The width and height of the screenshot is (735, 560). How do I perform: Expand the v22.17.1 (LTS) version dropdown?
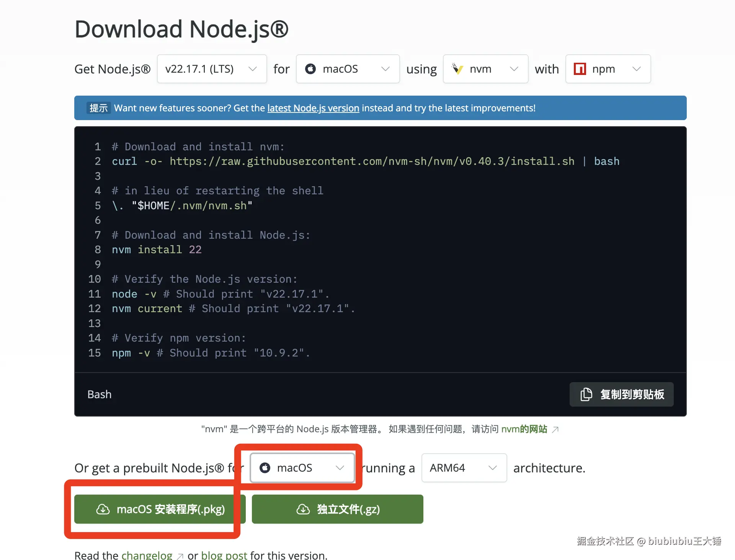coord(212,69)
